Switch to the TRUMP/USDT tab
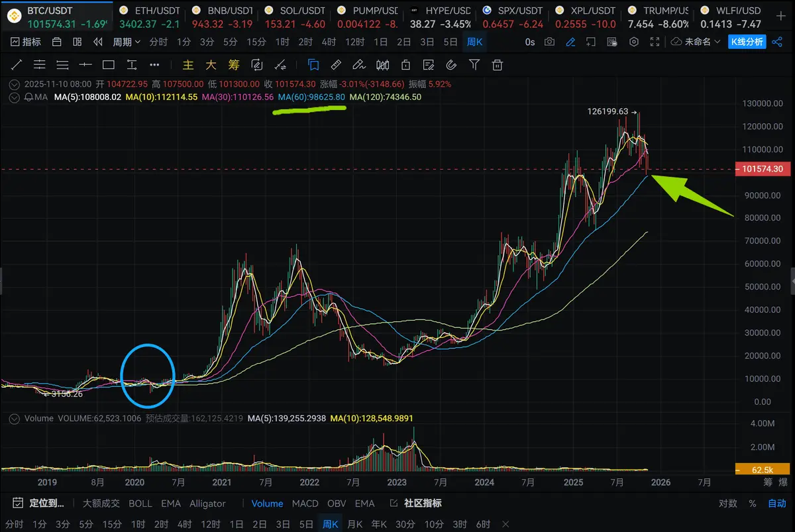This screenshot has width=795, height=532. point(659,17)
